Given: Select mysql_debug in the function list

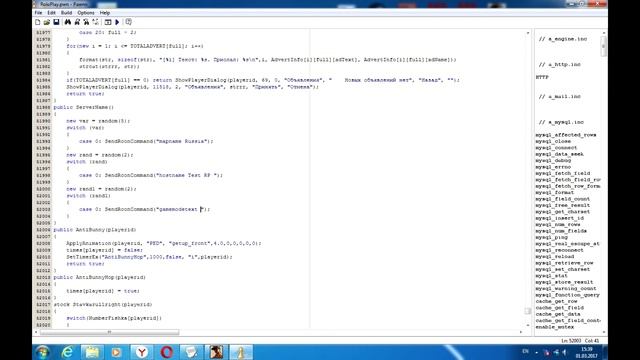Looking at the screenshot, I should (553, 160).
